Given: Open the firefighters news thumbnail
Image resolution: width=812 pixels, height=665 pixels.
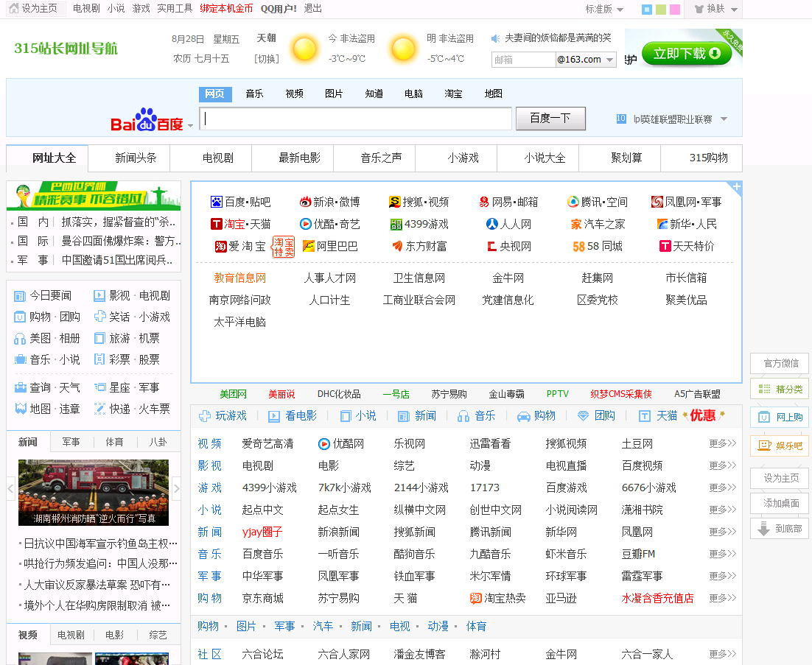Looking at the screenshot, I should 94,493.
